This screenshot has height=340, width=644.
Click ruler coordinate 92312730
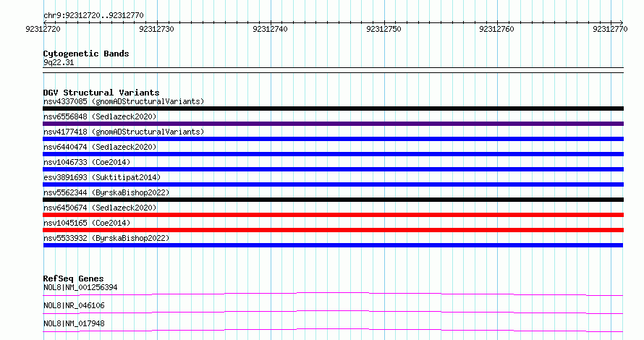(x=156, y=29)
